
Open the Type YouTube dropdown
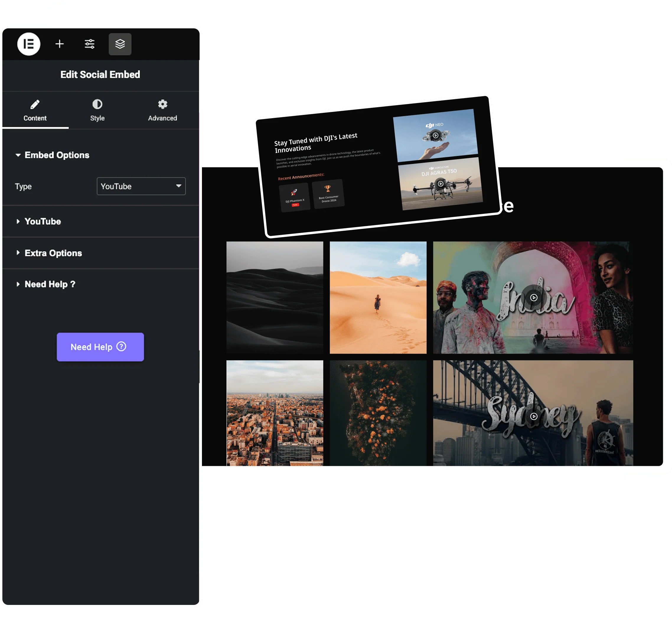141,186
